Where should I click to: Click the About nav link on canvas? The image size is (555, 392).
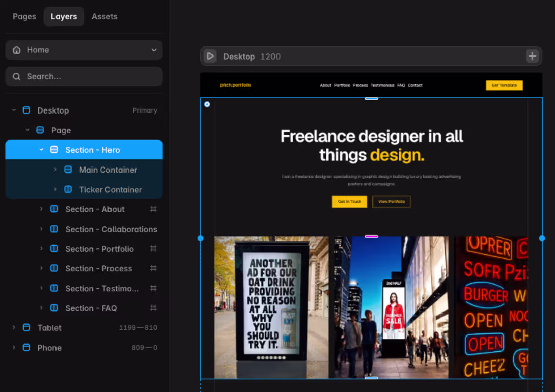(325, 85)
